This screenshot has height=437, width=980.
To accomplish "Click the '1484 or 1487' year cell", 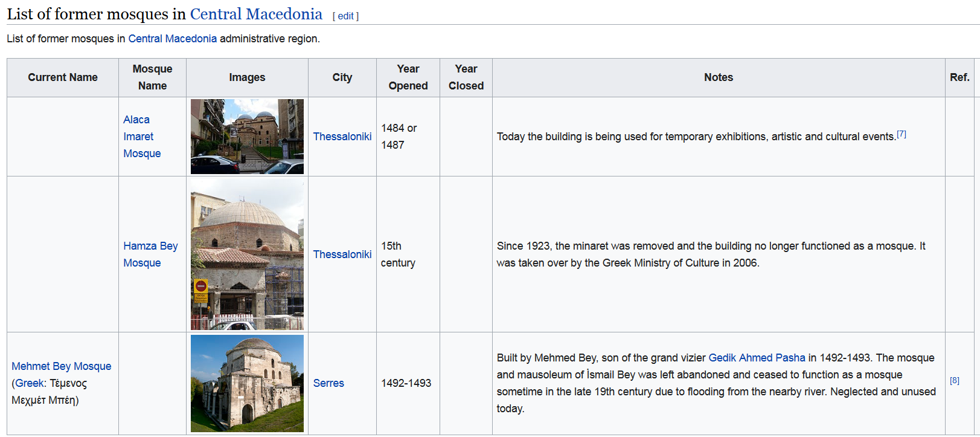I will click(x=408, y=137).
